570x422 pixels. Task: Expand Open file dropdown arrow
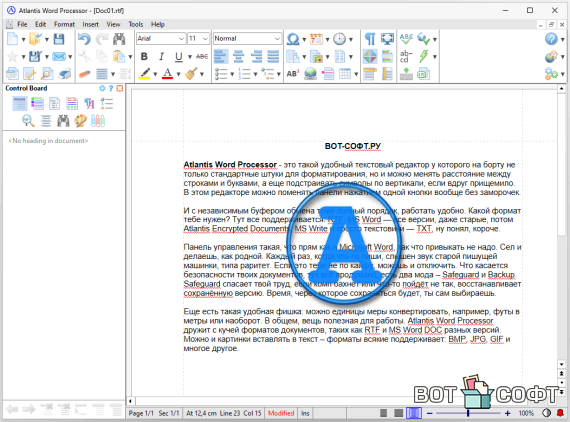click(47, 39)
